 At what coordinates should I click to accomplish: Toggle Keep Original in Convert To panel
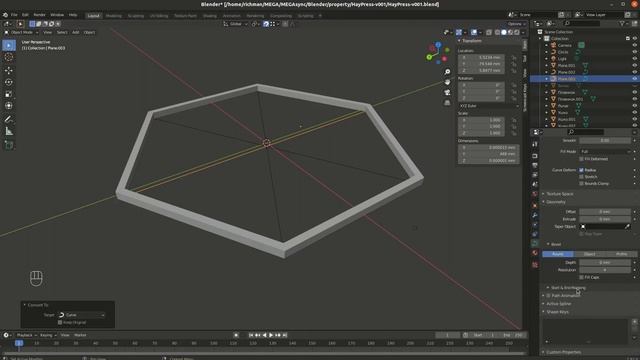click(60, 322)
